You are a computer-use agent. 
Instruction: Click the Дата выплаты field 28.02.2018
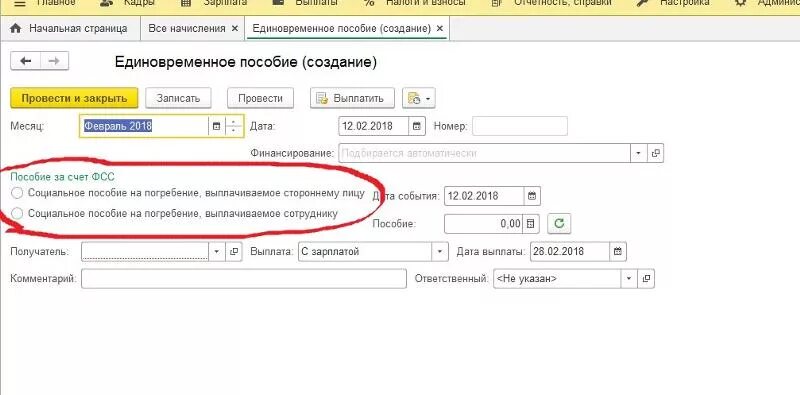coord(569,251)
